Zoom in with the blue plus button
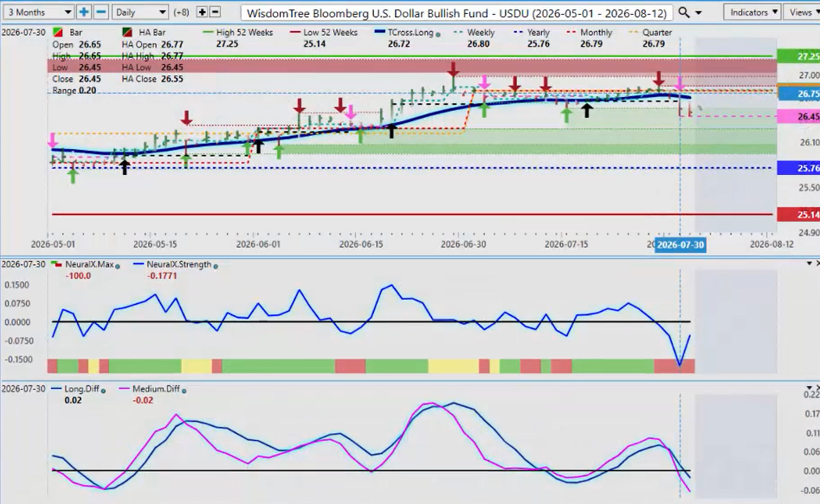 tap(83, 12)
